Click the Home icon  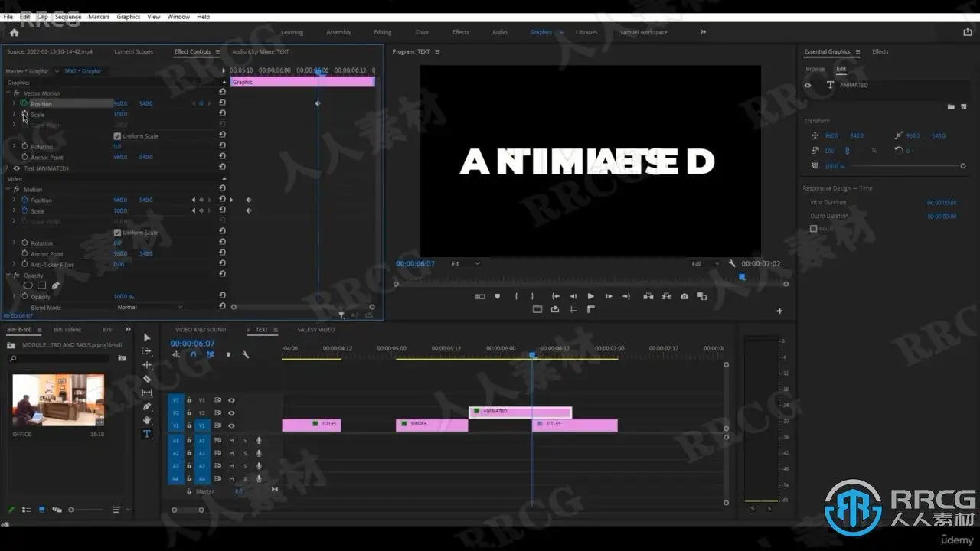click(x=14, y=32)
